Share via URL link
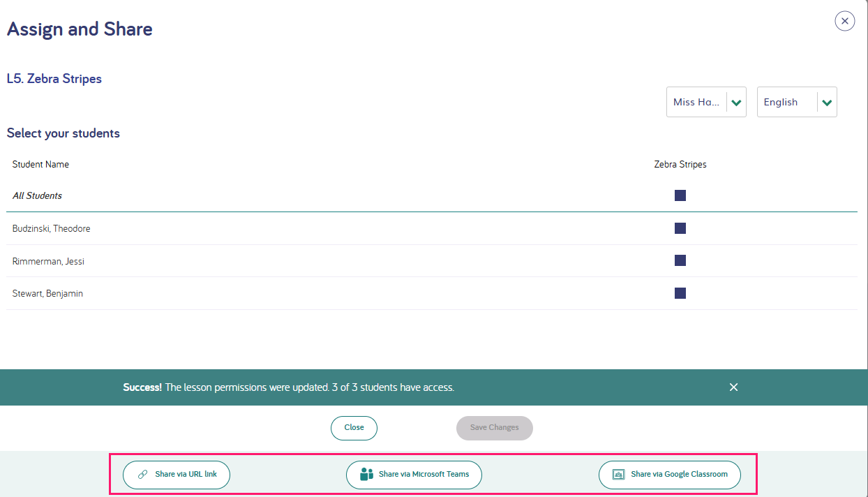868x497 pixels. (177, 475)
